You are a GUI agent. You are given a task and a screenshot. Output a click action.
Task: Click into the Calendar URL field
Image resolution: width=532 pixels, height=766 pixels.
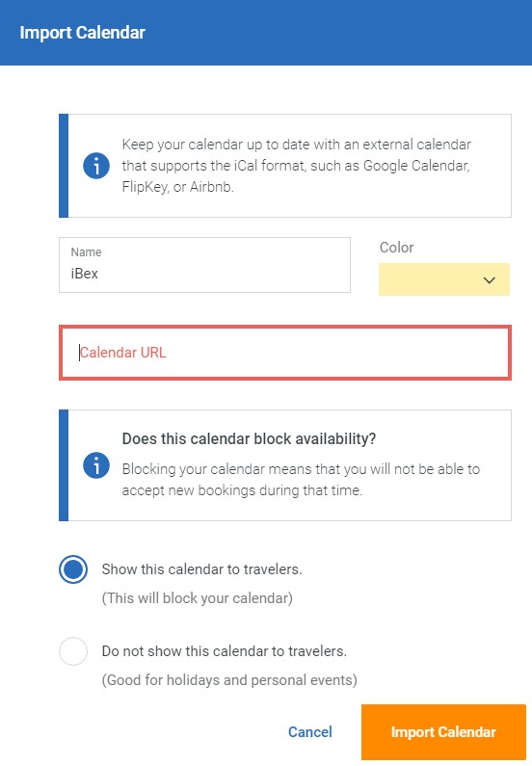click(x=285, y=353)
